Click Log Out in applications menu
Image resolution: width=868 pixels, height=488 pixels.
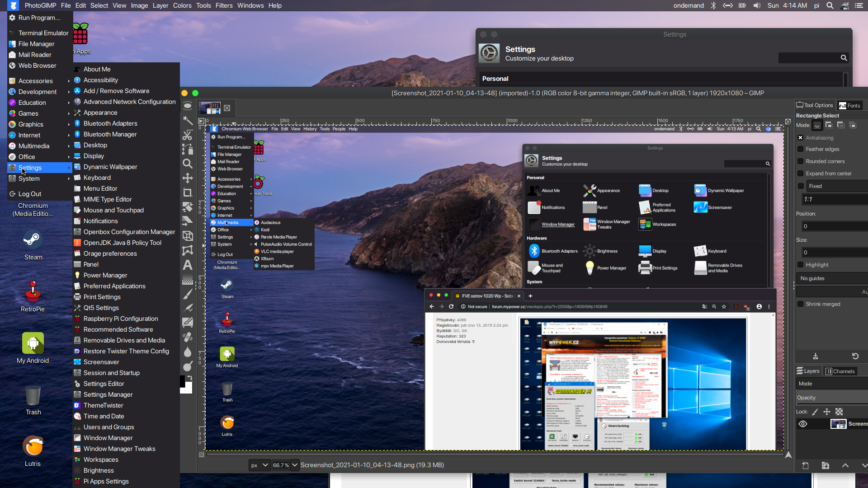[30, 194]
